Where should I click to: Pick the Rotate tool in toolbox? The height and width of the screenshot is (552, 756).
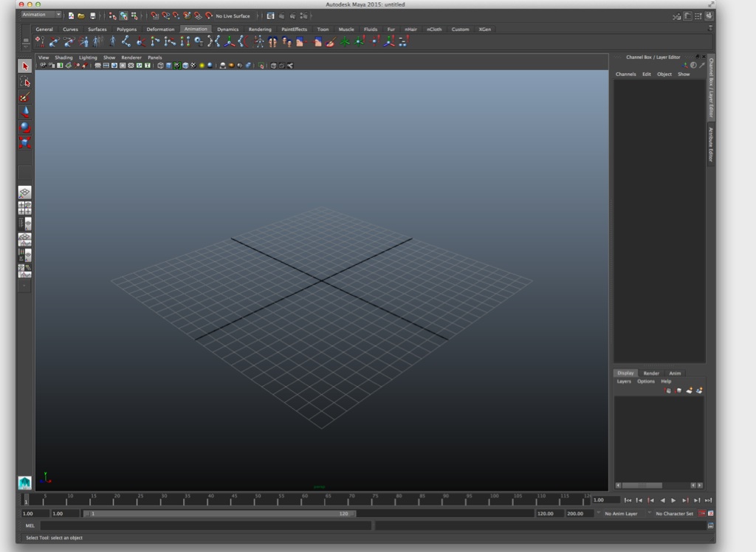click(x=25, y=127)
